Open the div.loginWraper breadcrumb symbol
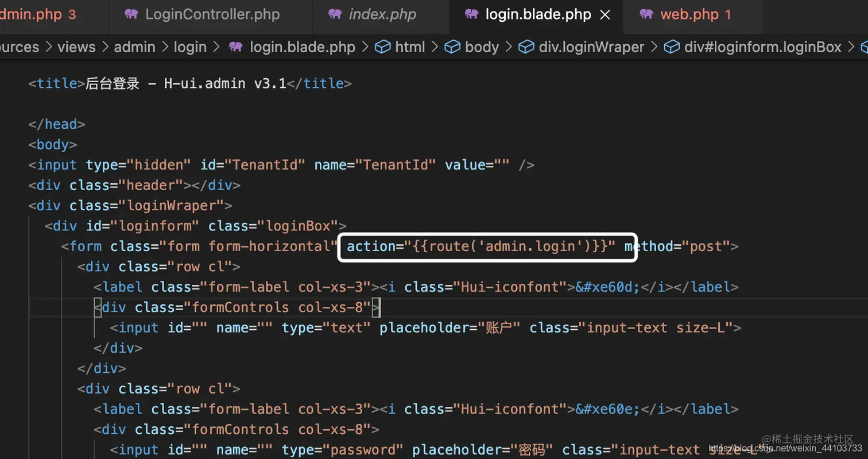 click(x=591, y=47)
